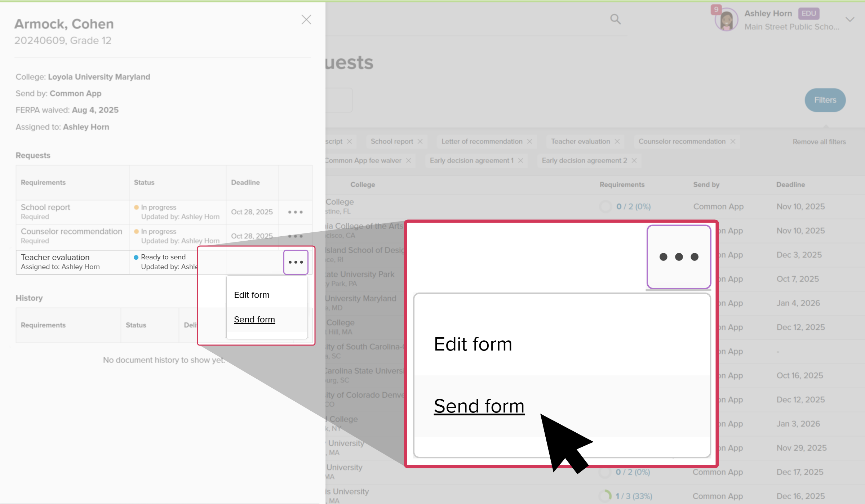Open the Filters button
Viewport: 865px width, 504px height.
pyautogui.click(x=825, y=100)
